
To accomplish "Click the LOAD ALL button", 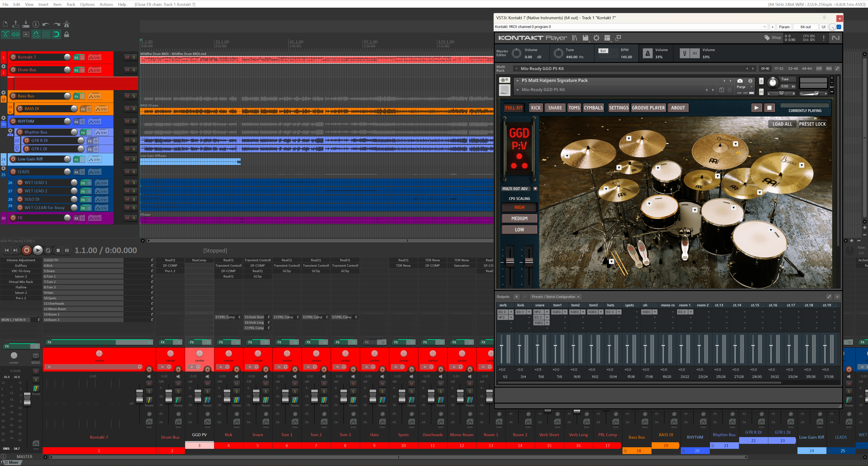I will pos(782,124).
